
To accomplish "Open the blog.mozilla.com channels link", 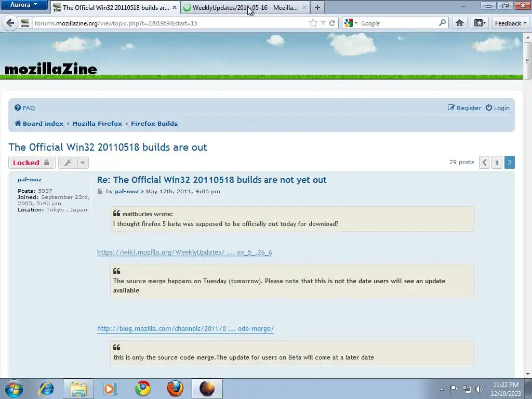I will point(185,329).
